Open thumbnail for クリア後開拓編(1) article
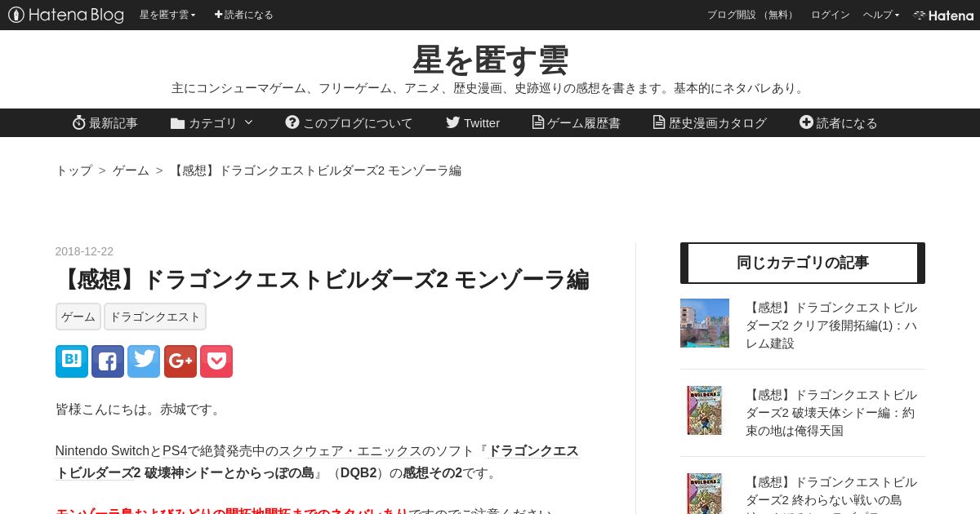This screenshot has height=514, width=980. 705,323
